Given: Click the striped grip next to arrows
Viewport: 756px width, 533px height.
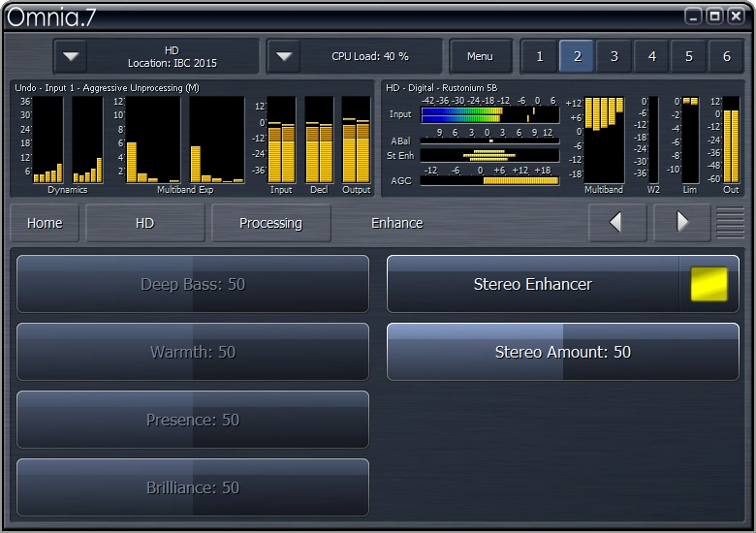Looking at the screenshot, I should (x=730, y=222).
